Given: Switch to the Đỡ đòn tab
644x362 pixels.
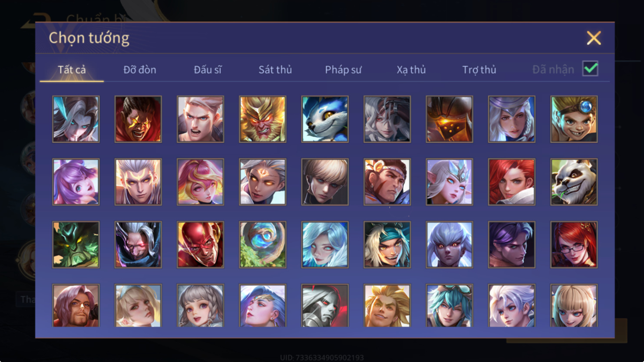Looking at the screenshot, I should tap(139, 69).
